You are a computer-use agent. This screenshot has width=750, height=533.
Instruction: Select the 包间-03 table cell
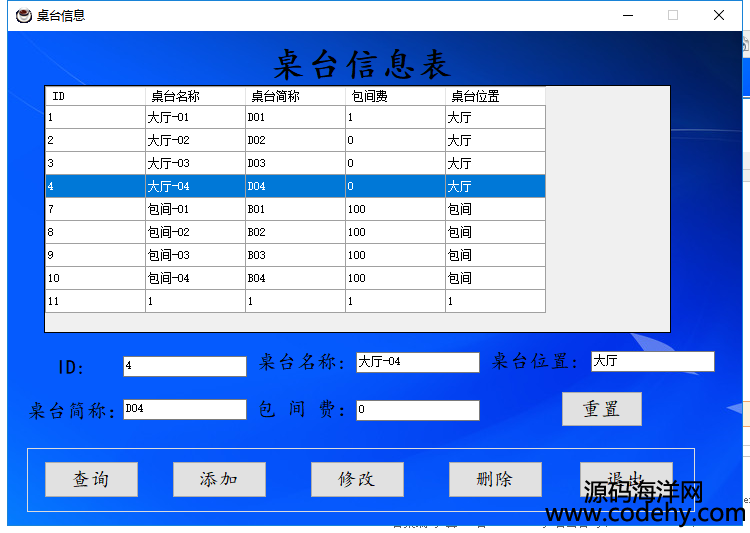point(195,255)
